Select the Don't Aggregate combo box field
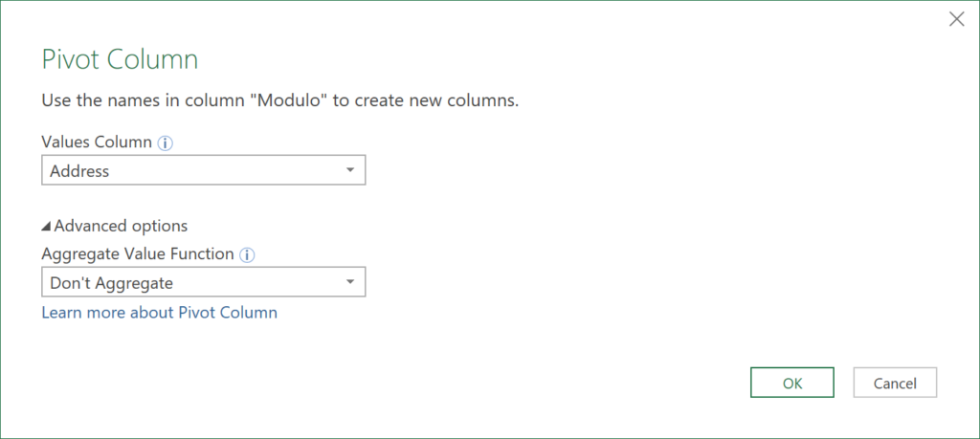 pyautogui.click(x=191, y=283)
